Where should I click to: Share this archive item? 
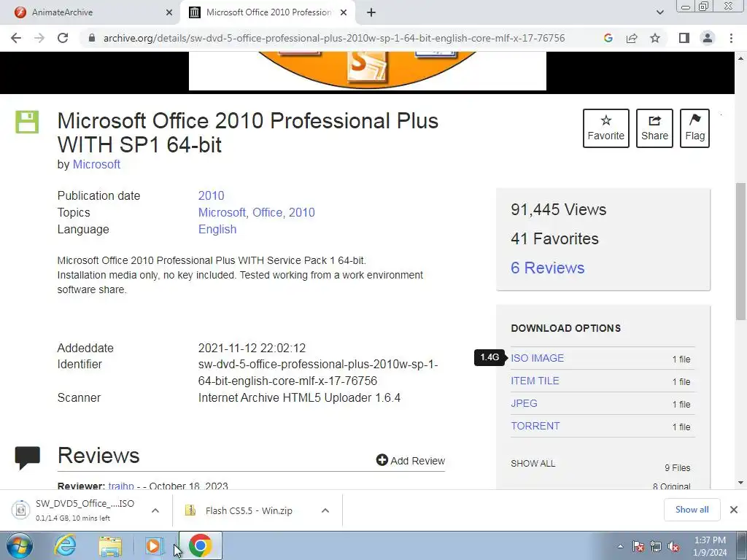(x=654, y=128)
